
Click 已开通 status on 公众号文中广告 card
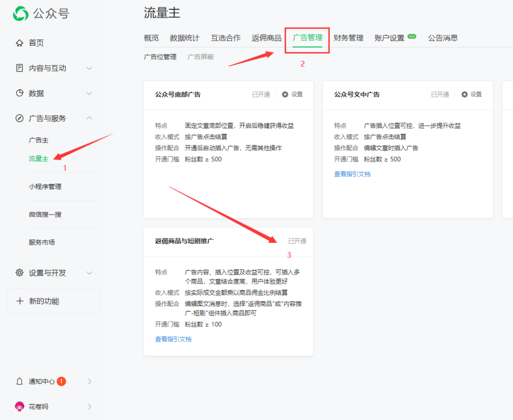(440, 95)
